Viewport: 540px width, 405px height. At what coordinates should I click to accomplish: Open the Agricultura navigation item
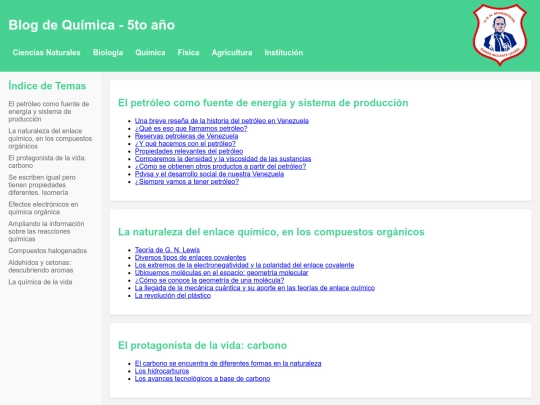(232, 53)
